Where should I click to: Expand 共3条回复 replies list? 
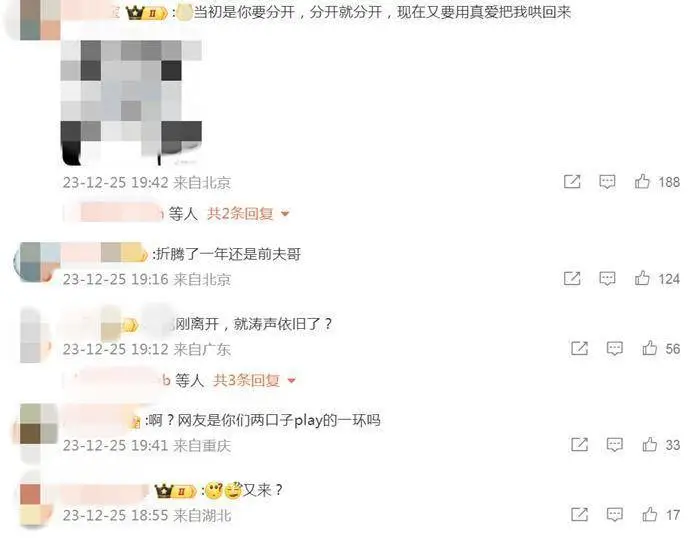point(254,380)
